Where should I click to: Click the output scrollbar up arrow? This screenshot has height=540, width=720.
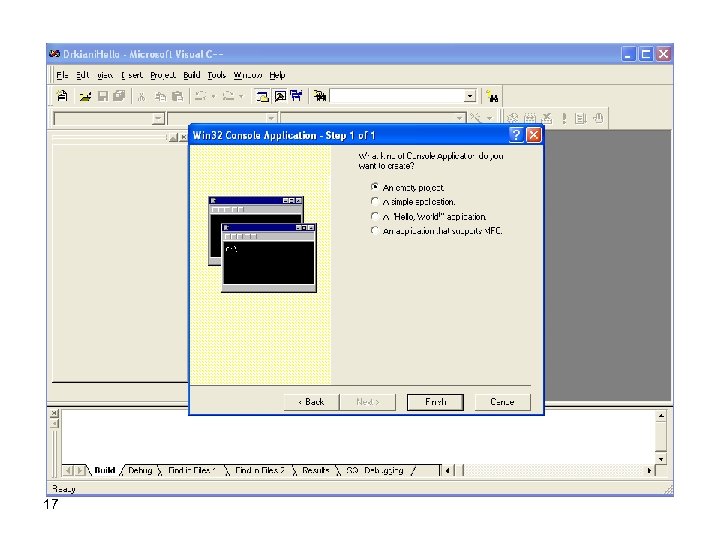click(x=661, y=416)
